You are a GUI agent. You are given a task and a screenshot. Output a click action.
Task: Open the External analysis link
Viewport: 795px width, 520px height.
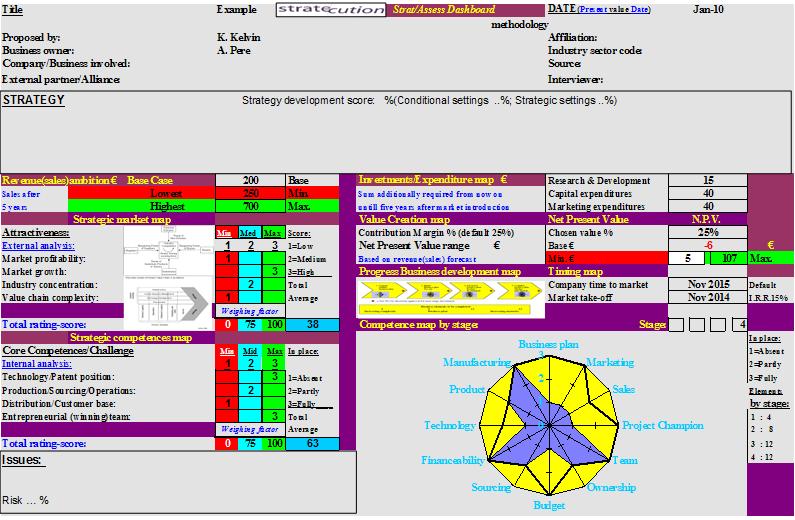[x=37, y=245]
